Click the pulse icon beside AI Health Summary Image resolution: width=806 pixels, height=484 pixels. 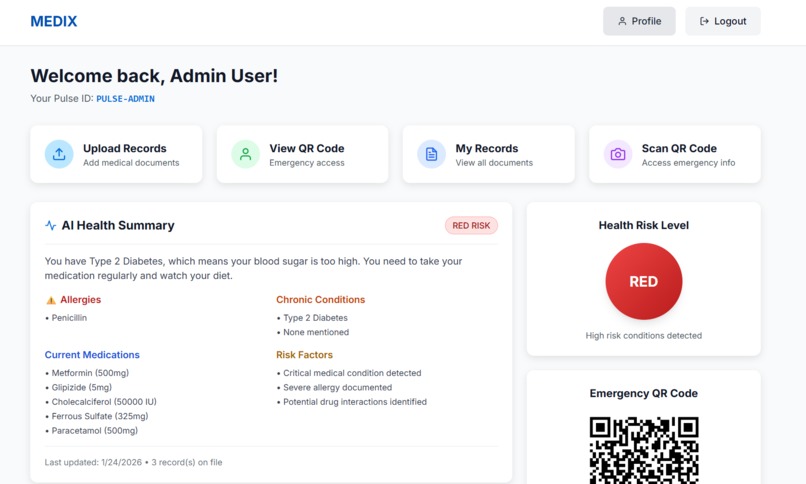pyautogui.click(x=50, y=225)
